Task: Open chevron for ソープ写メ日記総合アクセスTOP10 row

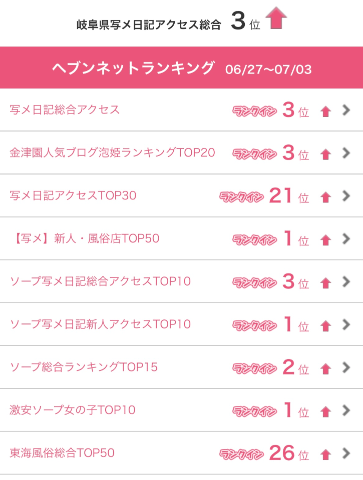Action: (x=346, y=282)
